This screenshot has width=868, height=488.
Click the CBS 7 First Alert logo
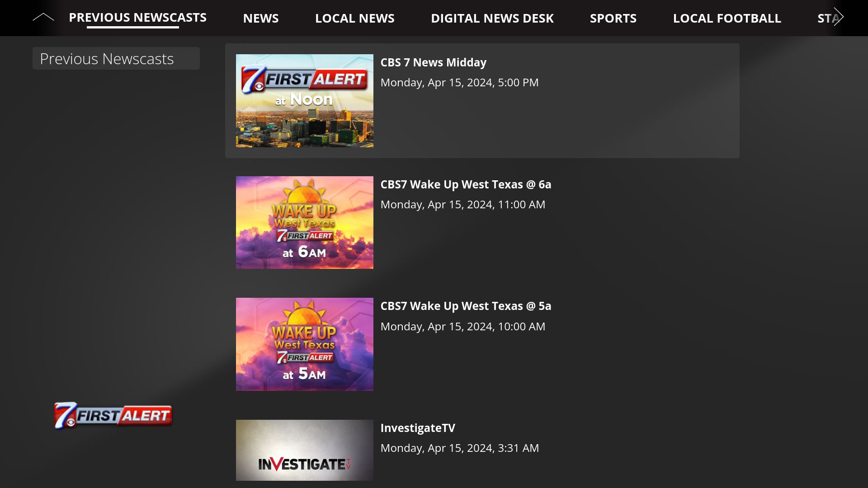[x=113, y=415]
